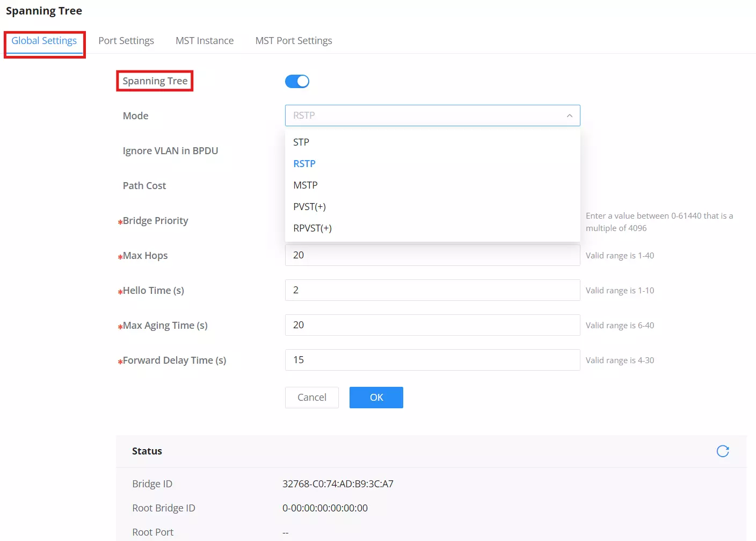Open the Port Settings tab
756x541 pixels.
(126, 41)
